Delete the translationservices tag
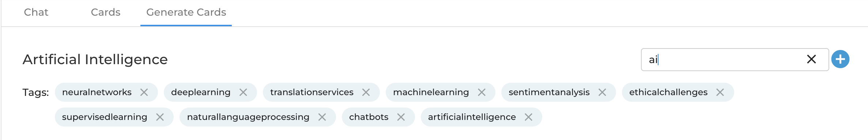 pos(366,92)
